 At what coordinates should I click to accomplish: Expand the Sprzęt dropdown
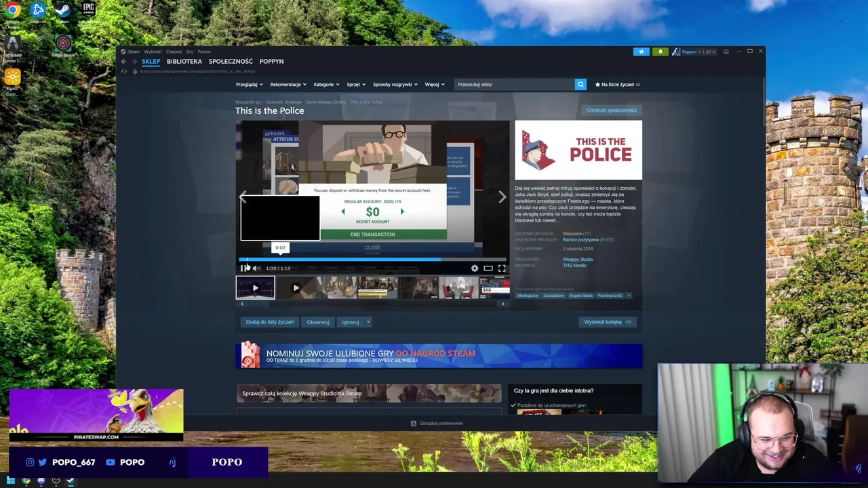click(x=356, y=84)
